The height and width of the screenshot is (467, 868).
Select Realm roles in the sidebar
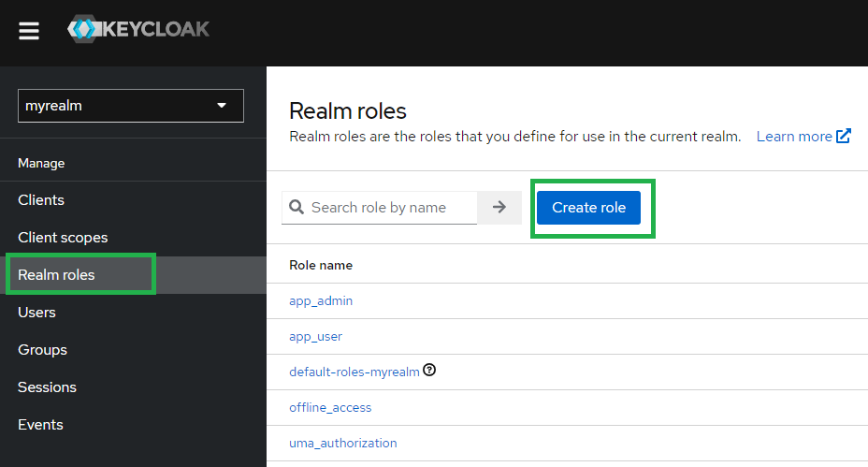[56, 275]
